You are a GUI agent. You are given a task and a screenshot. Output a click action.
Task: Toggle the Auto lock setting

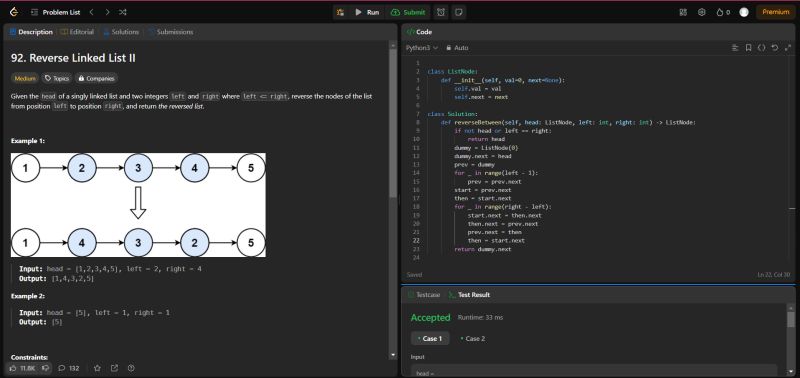pyautogui.click(x=457, y=47)
